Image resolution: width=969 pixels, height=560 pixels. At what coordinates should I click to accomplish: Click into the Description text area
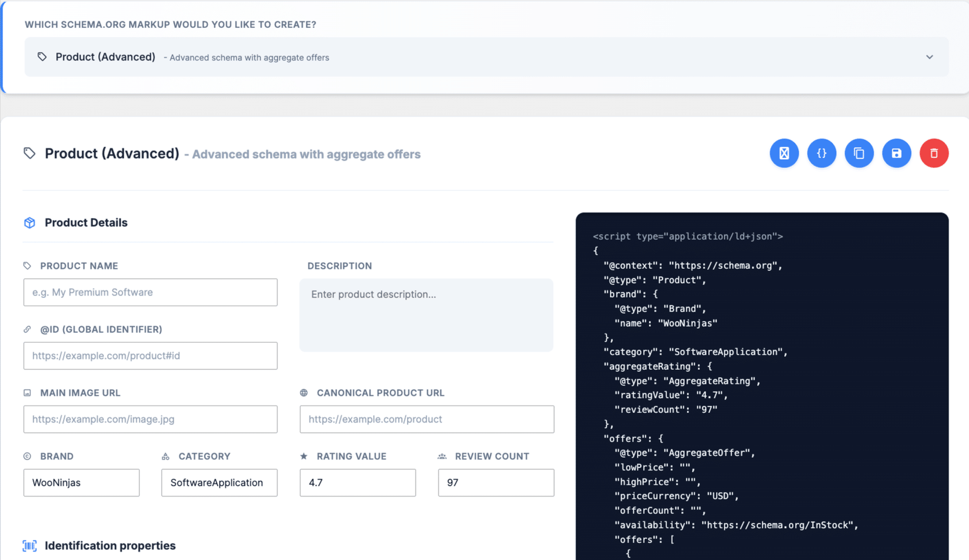coord(426,315)
